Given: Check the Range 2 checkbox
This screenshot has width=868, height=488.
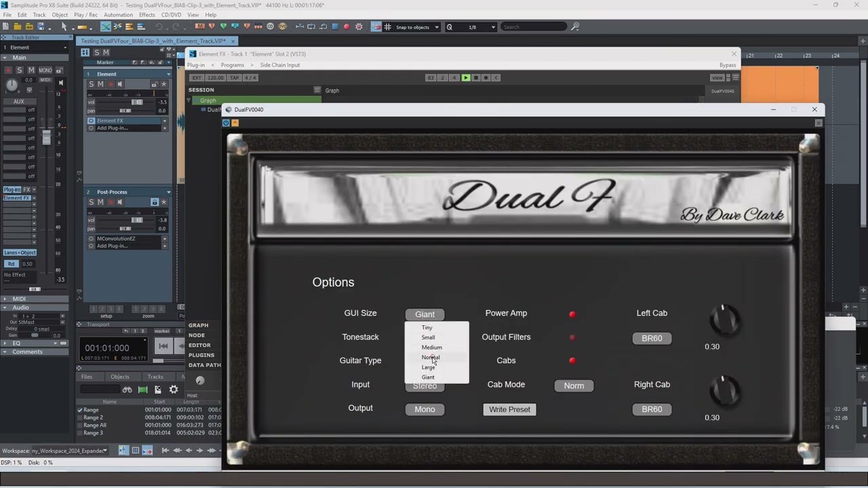Looking at the screenshot, I should (x=80, y=418).
